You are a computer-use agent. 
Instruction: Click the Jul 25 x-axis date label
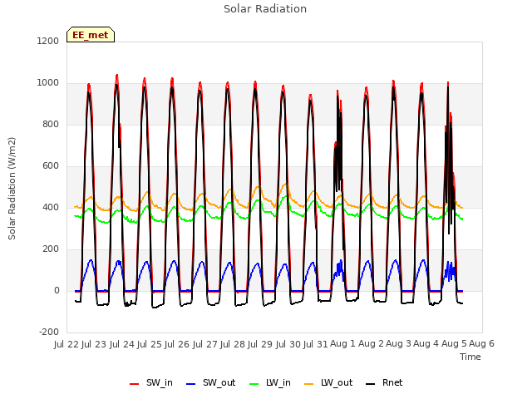pyautogui.click(x=150, y=344)
